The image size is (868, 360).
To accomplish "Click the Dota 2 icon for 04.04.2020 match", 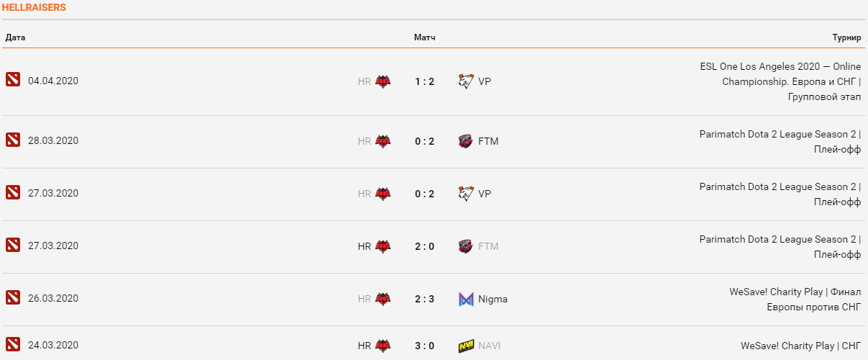I will (x=13, y=80).
